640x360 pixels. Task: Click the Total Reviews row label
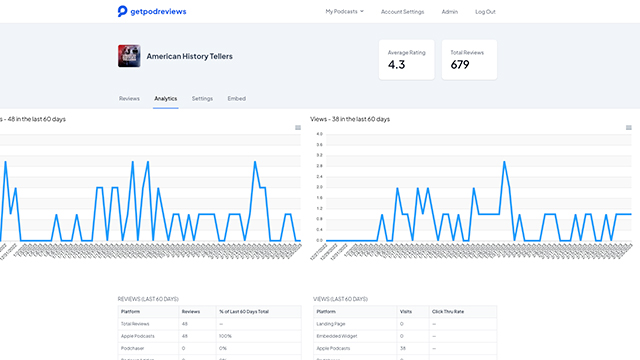(x=135, y=324)
